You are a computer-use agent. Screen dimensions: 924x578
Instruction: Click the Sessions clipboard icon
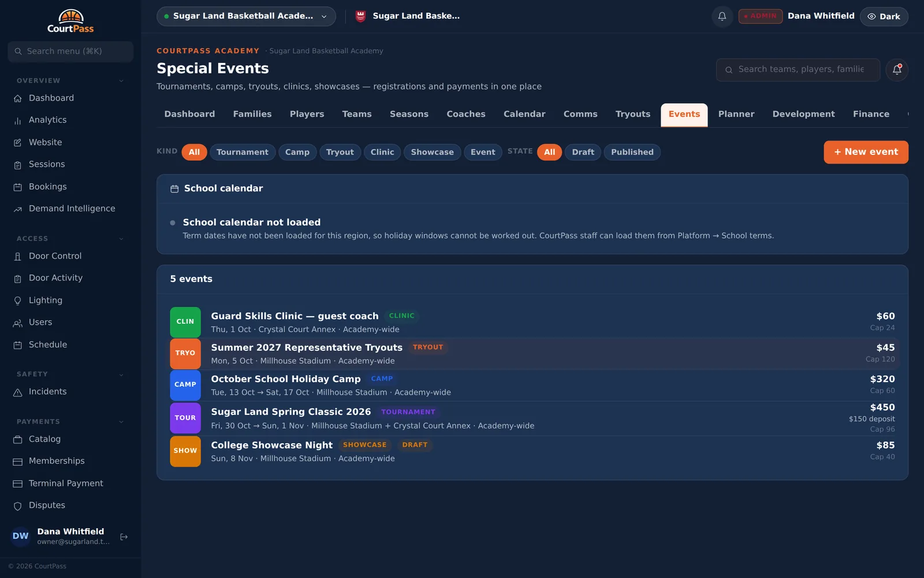click(18, 165)
